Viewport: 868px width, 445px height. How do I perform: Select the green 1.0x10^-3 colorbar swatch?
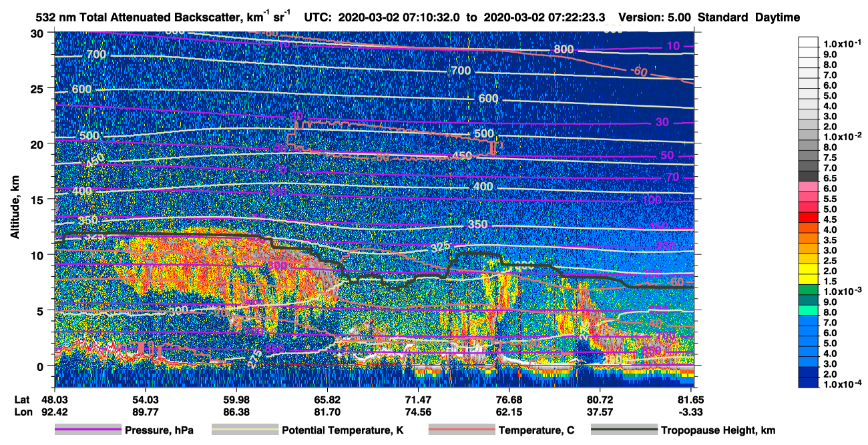pyautogui.click(x=809, y=291)
